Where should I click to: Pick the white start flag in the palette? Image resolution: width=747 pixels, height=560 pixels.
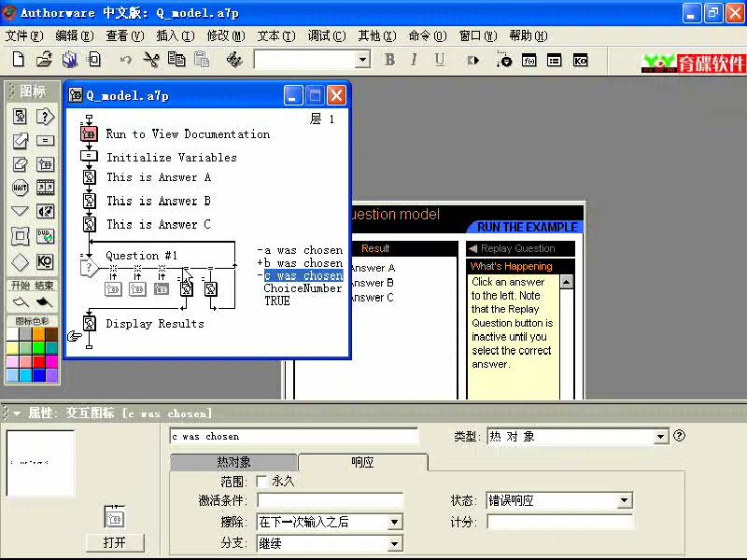point(20,301)
